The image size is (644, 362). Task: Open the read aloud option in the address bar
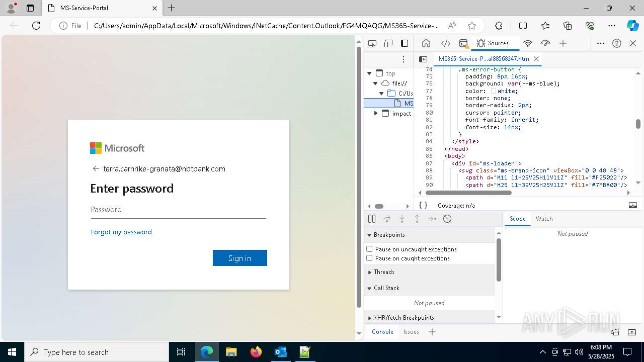click(452, 26)
